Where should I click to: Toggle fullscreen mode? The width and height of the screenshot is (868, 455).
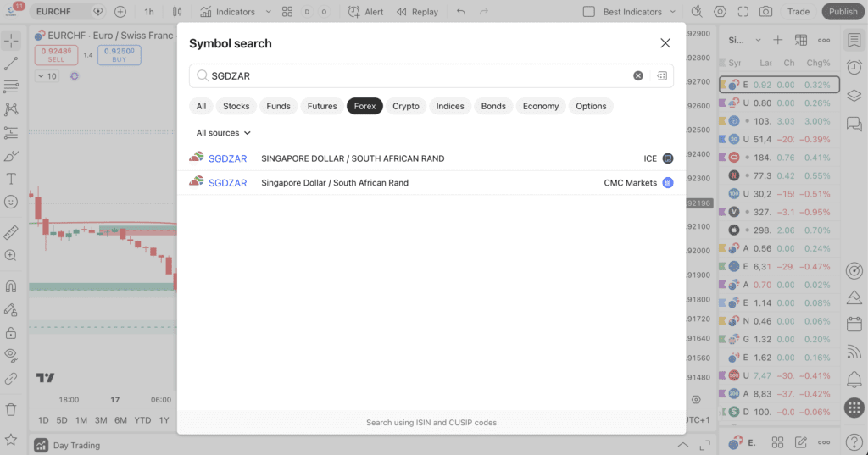(x=743, y=12)
